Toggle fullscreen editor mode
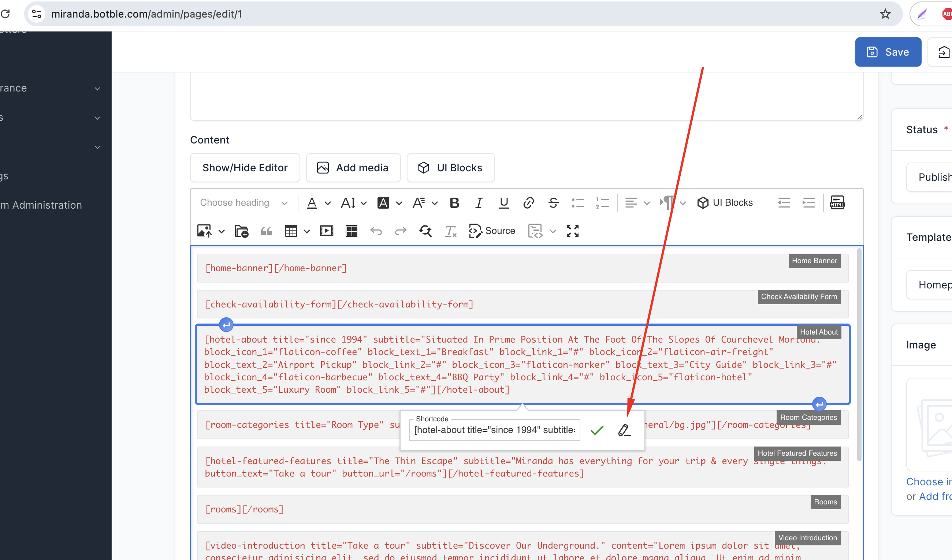 (573, 231)
